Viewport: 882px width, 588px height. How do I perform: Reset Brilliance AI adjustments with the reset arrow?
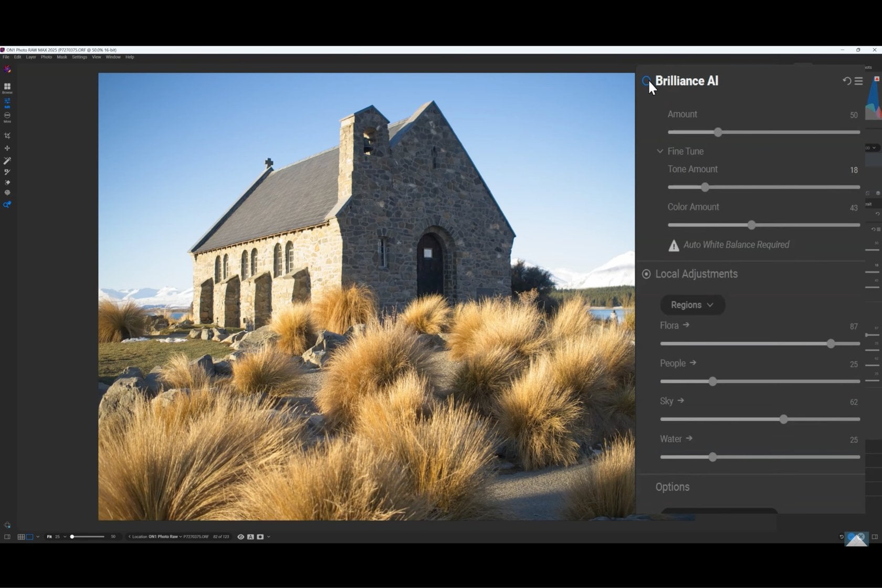point(846,81)
